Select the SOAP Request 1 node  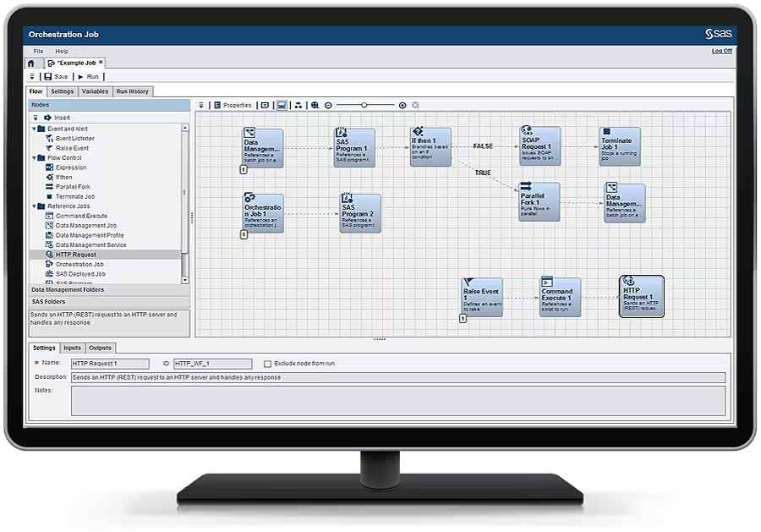pos(539,146)
